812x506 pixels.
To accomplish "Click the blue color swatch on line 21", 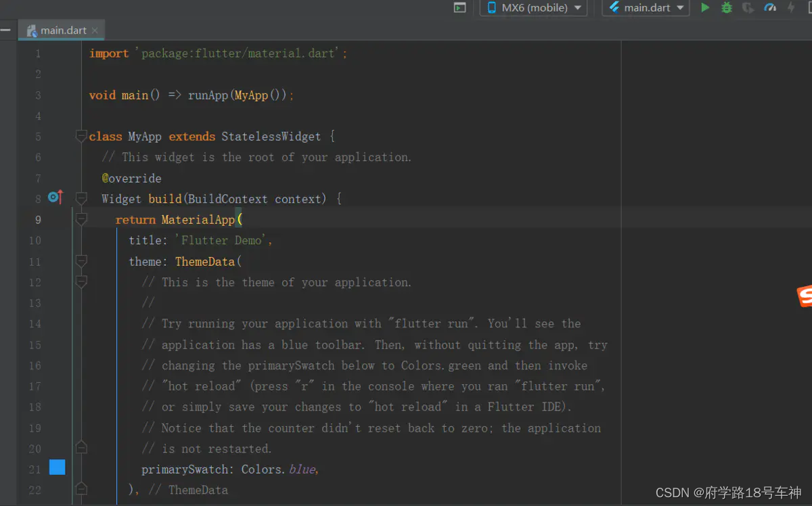I will 58,467.
